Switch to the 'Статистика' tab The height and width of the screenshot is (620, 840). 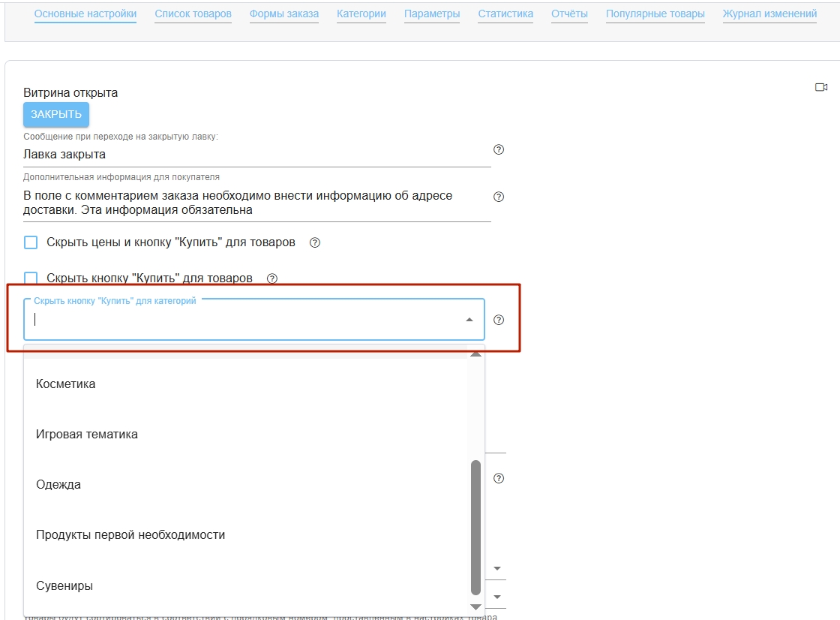(x=505, y=14)
